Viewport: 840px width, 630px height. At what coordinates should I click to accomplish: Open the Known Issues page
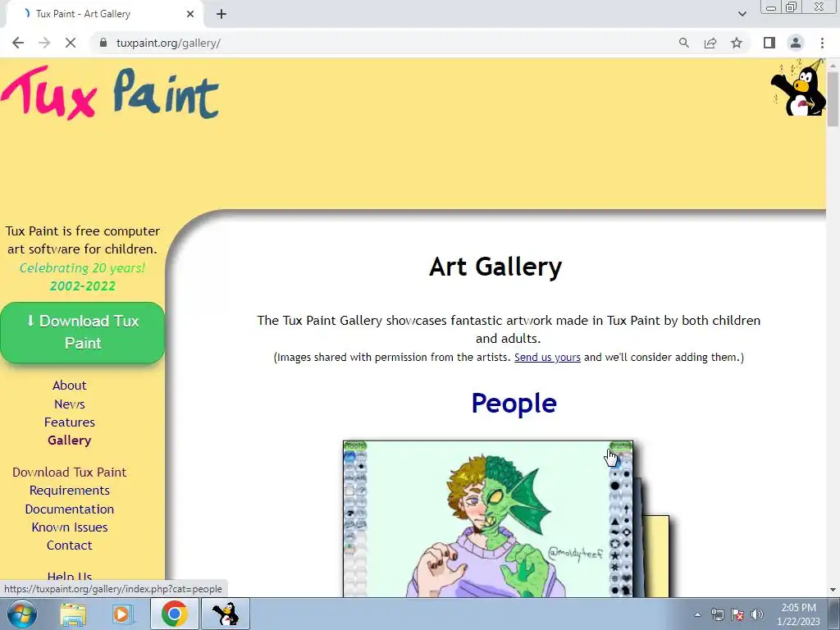click(69, 527)
